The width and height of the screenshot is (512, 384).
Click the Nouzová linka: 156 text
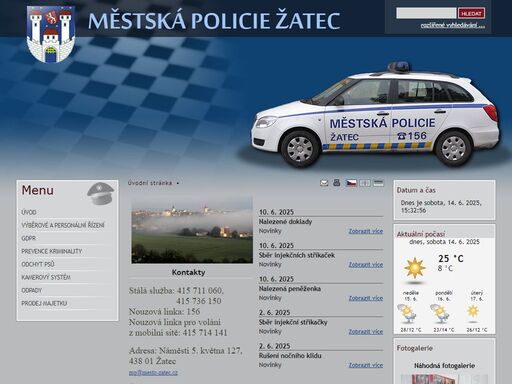click(x=164, y=312)
